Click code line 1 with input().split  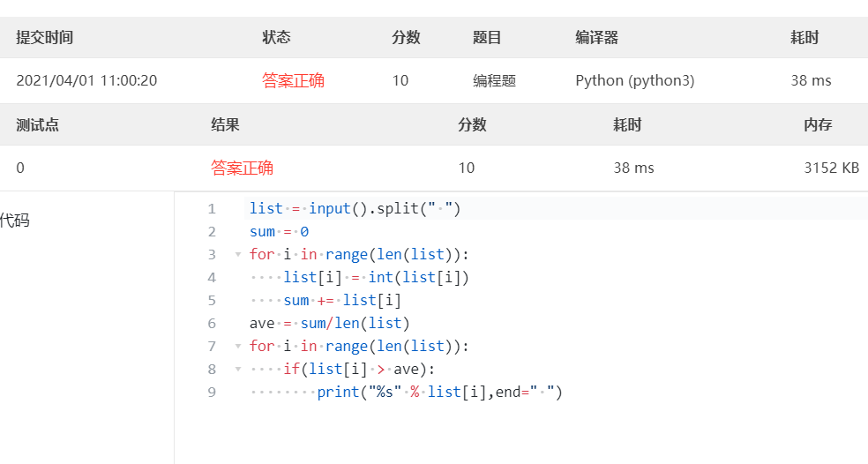355,209
